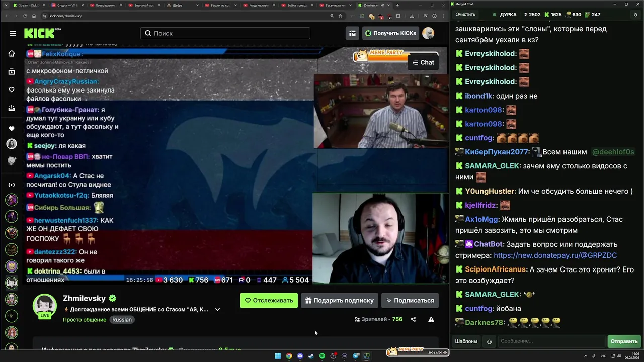Open browser zoom magnifier icon
Viewport: 644px width, 362px height.
click(x=332, y=16)
